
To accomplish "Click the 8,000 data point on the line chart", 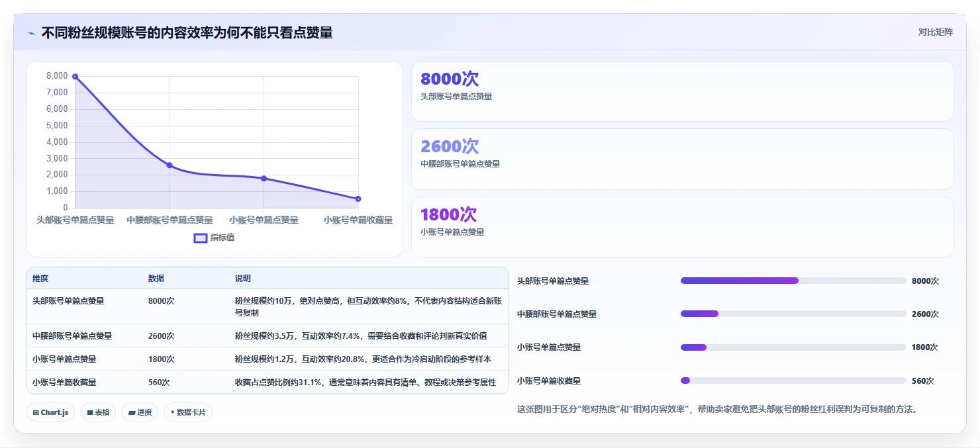I will (75, 77).
